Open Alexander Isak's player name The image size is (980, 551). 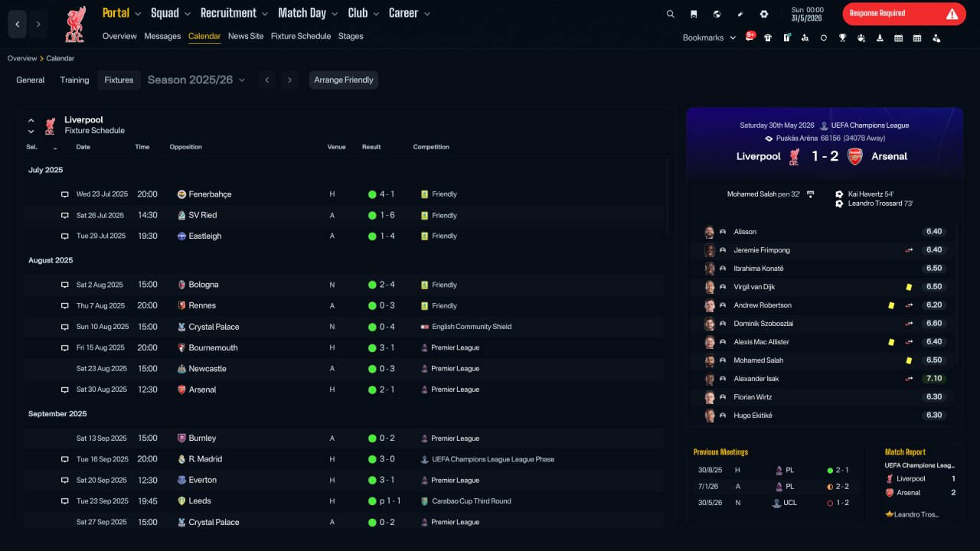pyautogui.click(x=756, y=379)
